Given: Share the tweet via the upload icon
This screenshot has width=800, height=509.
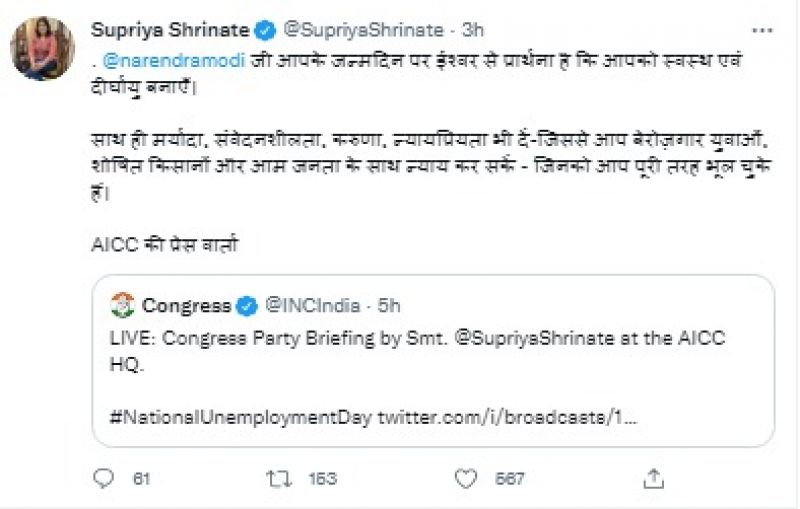Looking at the screenshot, I should (654, 479).
